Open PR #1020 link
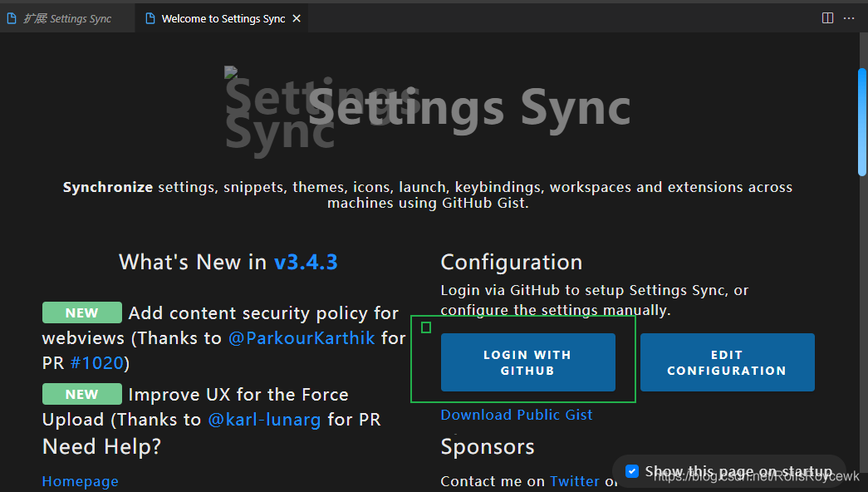 (x=97, y=363)
